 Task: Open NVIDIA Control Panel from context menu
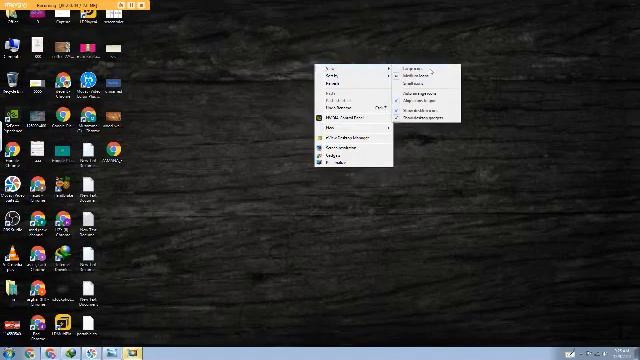353,118
